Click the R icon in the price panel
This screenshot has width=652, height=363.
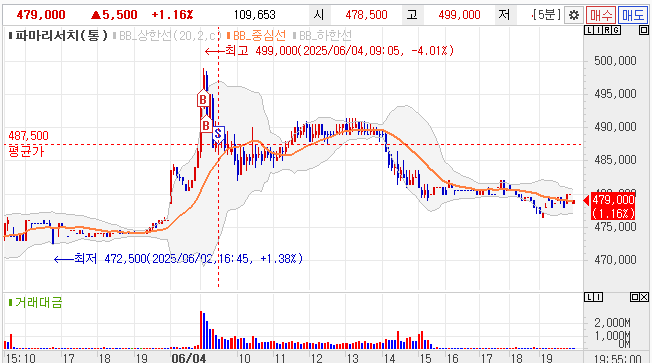tap(607, 30)
